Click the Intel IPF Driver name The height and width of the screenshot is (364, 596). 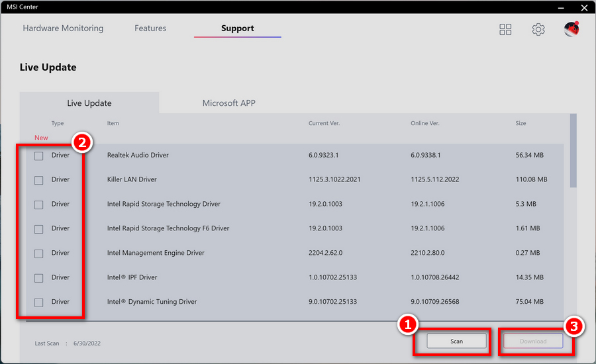(132, 277)
